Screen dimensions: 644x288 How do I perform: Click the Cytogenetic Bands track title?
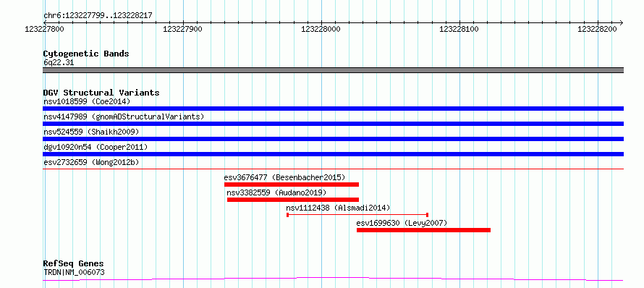(86, 54)
